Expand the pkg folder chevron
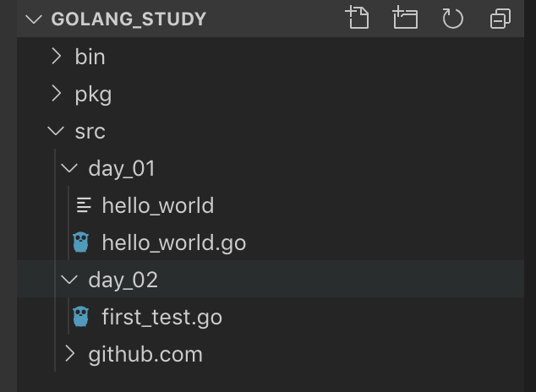The width and height of the screenshot is (536, 392). (x=56, y=93)
